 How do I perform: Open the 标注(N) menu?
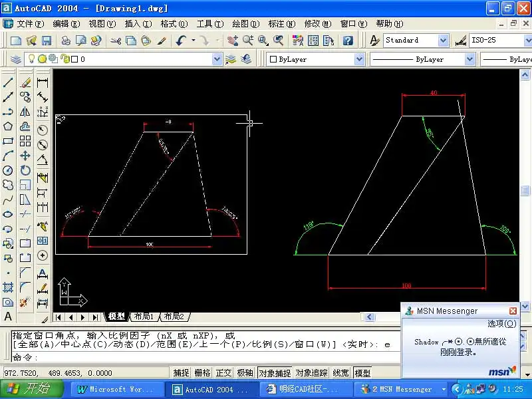point(281,24)
